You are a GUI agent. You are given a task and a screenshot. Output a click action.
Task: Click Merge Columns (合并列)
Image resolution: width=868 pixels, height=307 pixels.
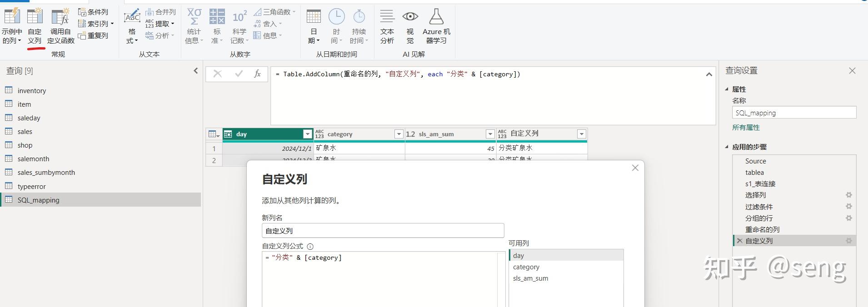pyautogui.click(x=160, y=12)
